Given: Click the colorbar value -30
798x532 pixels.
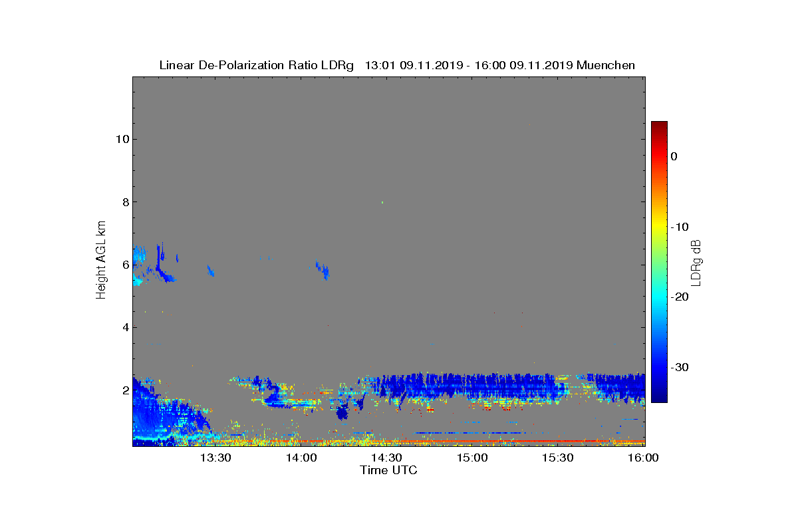Looking at the screenshot, I should point(679,367).
